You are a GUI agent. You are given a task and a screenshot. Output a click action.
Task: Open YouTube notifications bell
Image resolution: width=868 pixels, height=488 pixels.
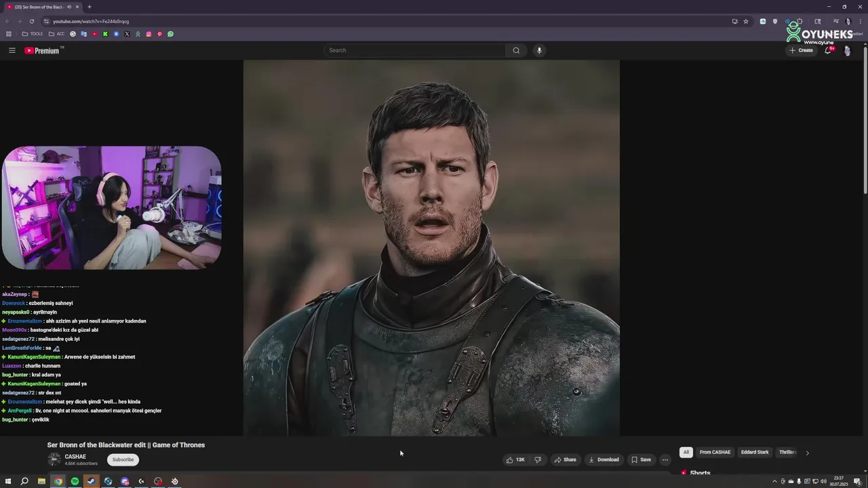[x=828, y=50]
